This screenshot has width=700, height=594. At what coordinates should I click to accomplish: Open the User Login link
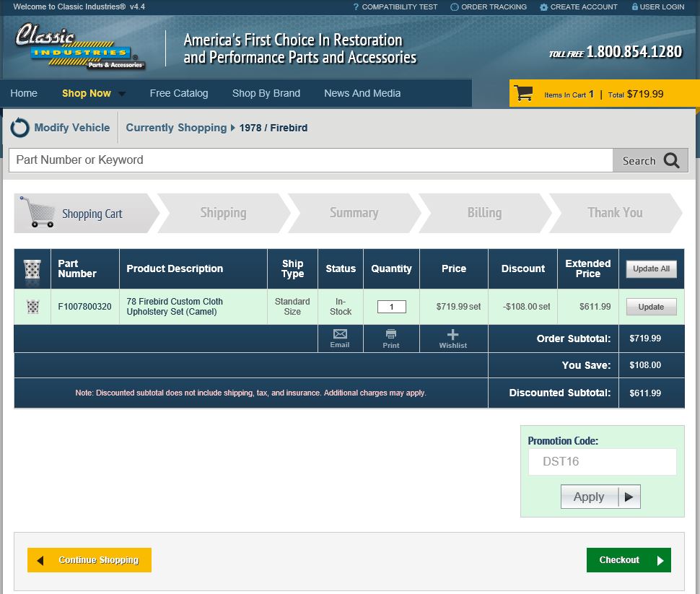(662, 7)
